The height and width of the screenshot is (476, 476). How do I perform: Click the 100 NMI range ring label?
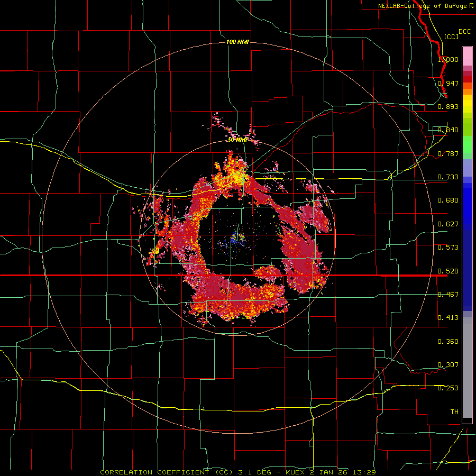[237, 42]
